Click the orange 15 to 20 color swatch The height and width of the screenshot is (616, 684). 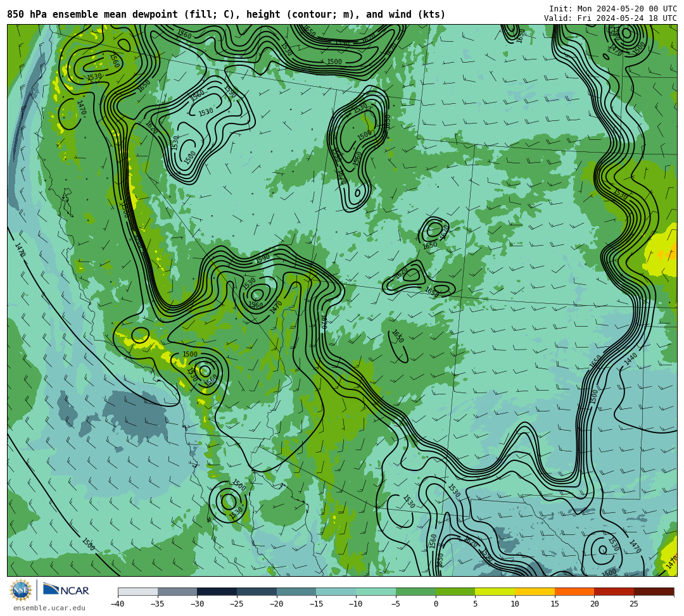pos(574,591)
